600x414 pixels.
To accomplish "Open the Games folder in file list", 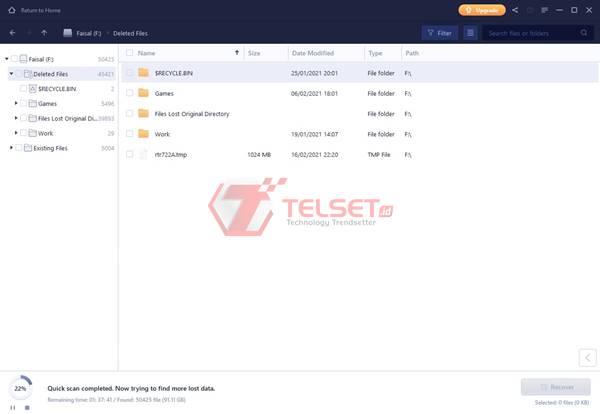I will pos(162,93).
